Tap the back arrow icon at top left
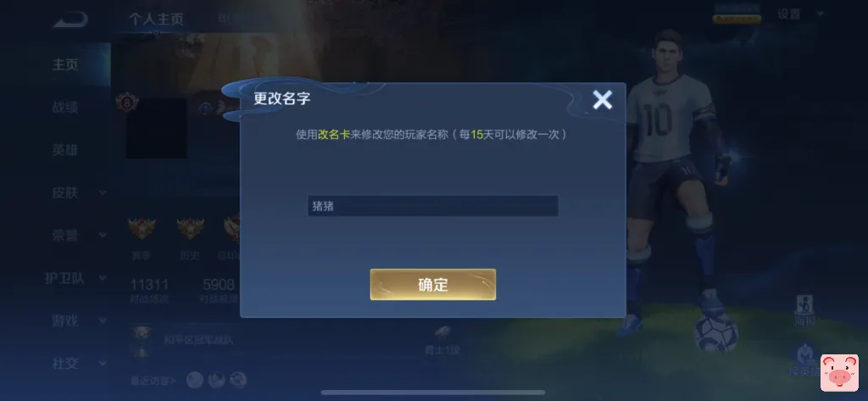This screenshot has height=401, width=868. [71, 20]
